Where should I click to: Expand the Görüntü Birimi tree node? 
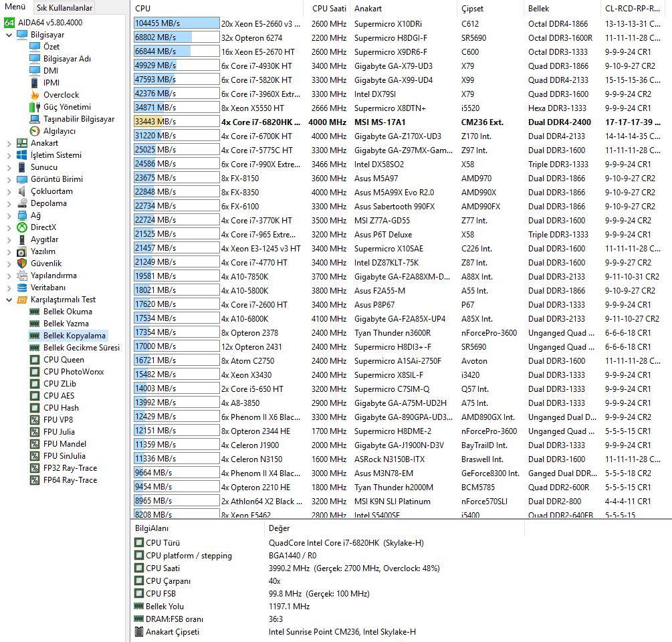(9, 179)
